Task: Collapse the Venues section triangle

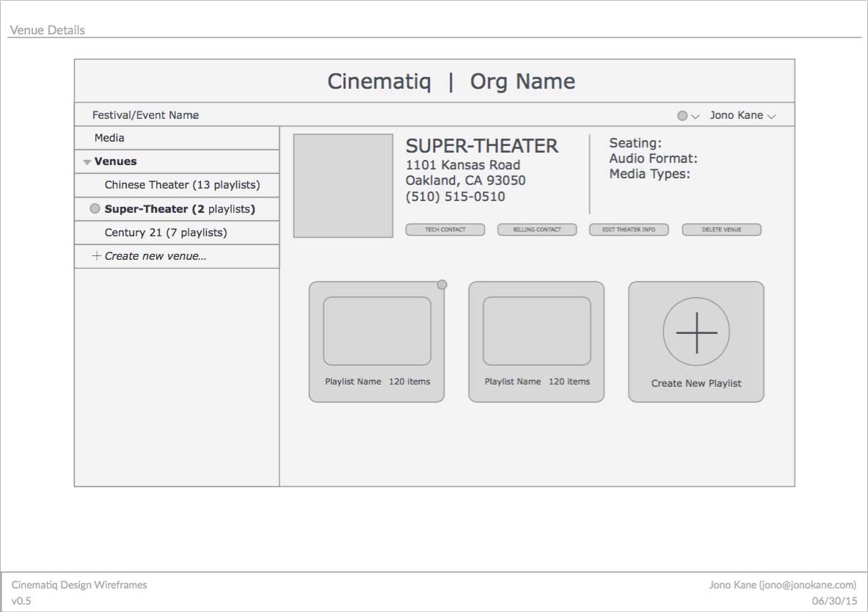Action: 87,162
